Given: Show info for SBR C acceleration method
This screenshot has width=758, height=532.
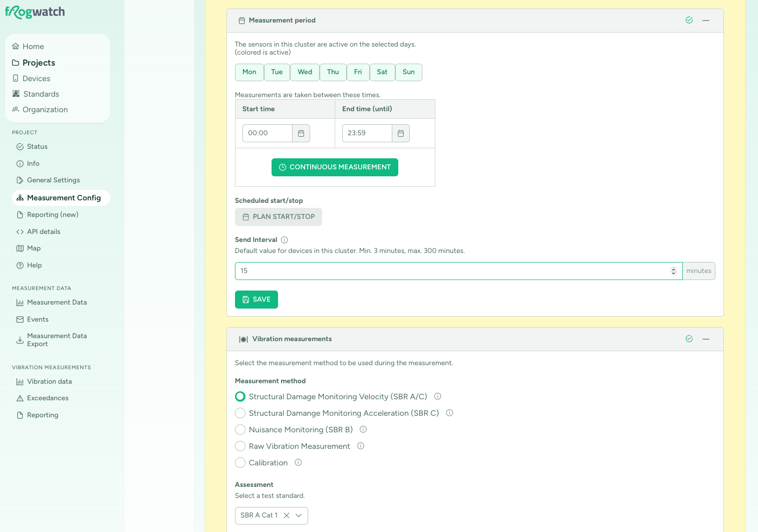Looking at the screenshot, I should coord(450,413).
